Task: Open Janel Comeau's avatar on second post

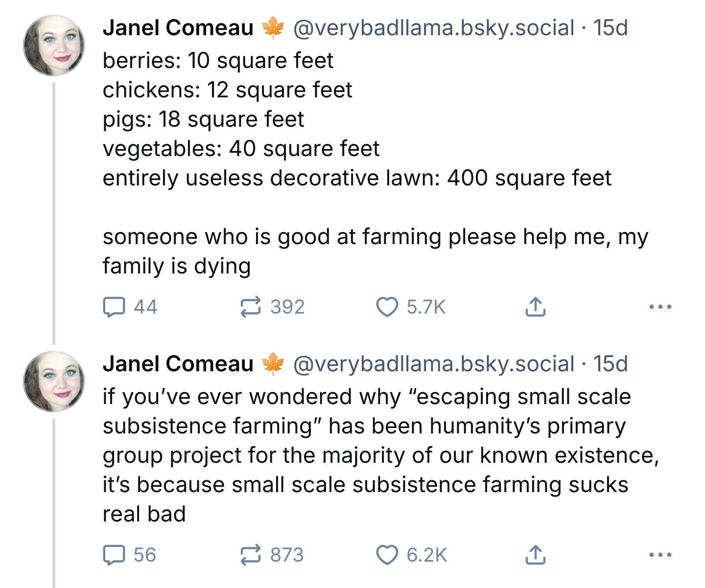Action: point(54,382)
